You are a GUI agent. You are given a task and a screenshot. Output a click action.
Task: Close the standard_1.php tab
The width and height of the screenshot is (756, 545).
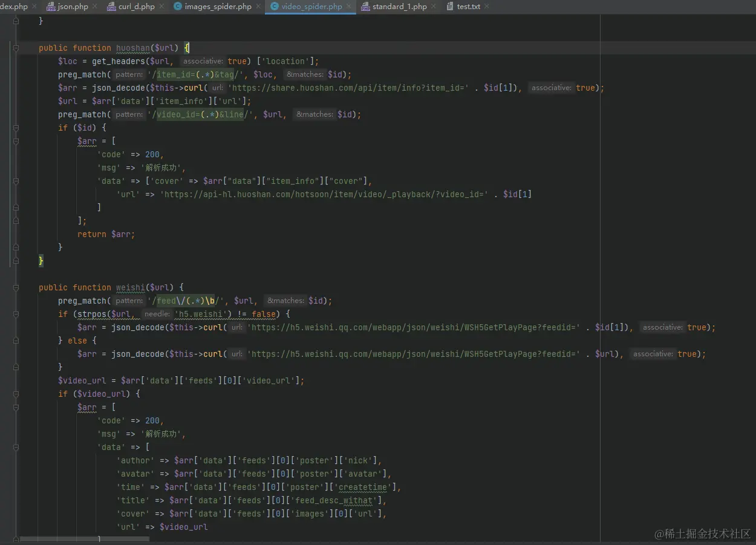433,7
